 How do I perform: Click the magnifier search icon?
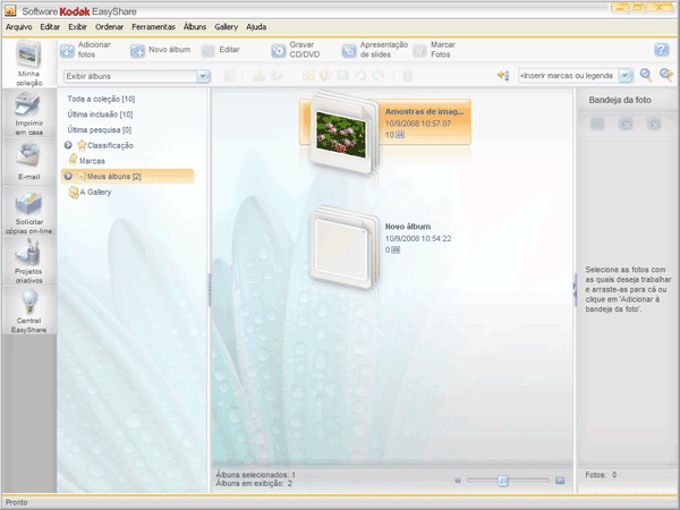coord(646,75)
